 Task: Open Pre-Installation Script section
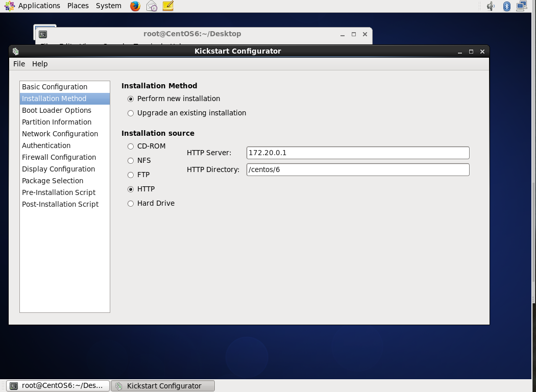[65, 192]
